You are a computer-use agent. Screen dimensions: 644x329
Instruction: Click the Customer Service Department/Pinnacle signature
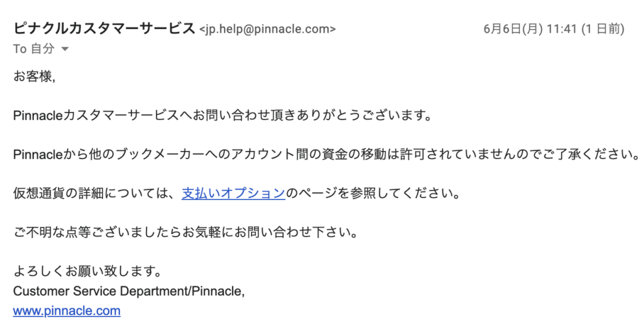coord(129,291)
